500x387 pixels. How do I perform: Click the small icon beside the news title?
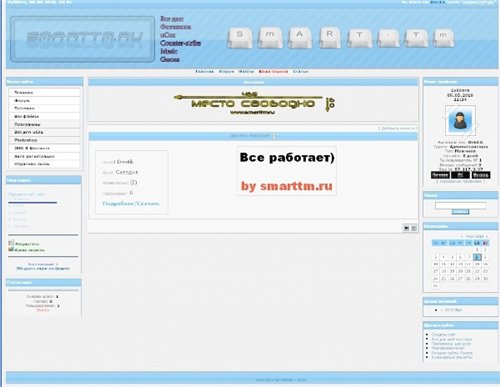274,136
